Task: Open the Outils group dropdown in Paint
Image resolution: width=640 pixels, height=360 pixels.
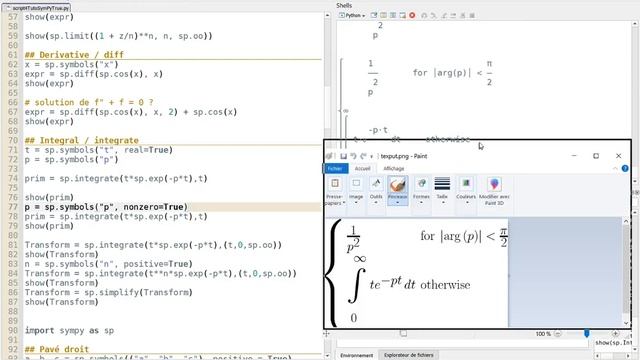Action: point(376,191)
